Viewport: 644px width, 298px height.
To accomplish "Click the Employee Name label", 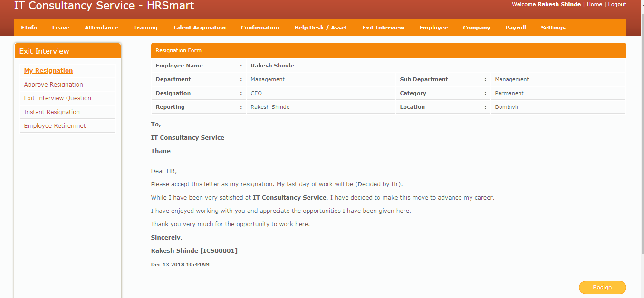I will pos(179,66).
